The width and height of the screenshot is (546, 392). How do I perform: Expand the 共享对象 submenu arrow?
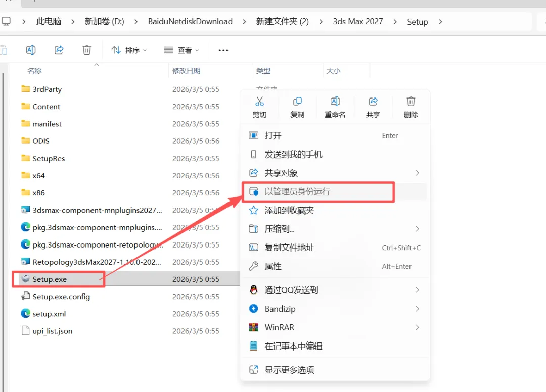(417, 173)
